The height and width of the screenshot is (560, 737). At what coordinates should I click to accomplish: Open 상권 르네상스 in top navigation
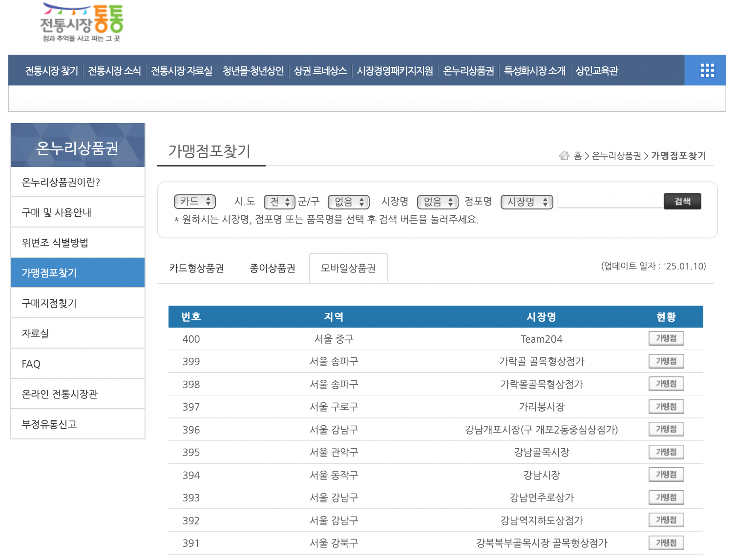click(x=320, y=71)
